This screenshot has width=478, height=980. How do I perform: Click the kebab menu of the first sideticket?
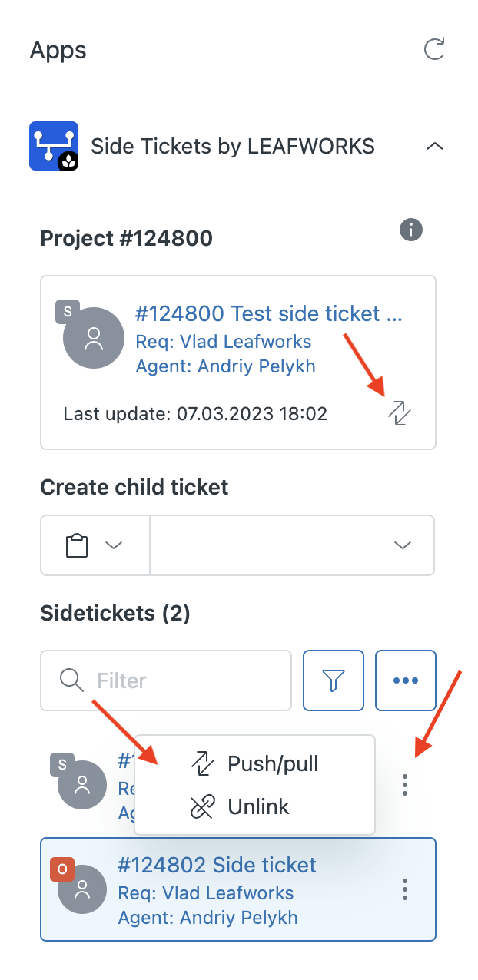tap(405, 785)
